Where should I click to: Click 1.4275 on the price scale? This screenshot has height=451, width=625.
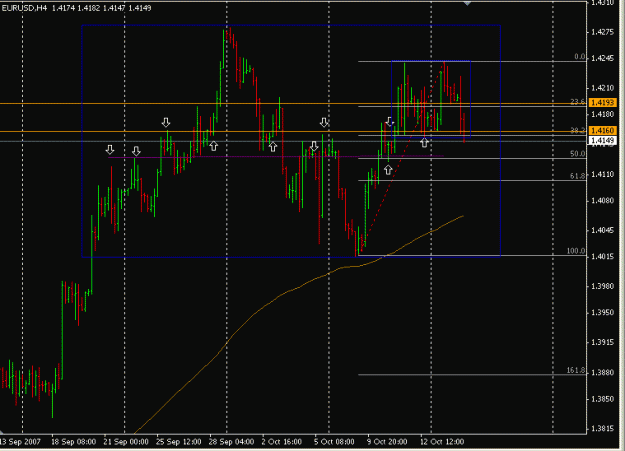pyautogui.click(x=602, y=32)
